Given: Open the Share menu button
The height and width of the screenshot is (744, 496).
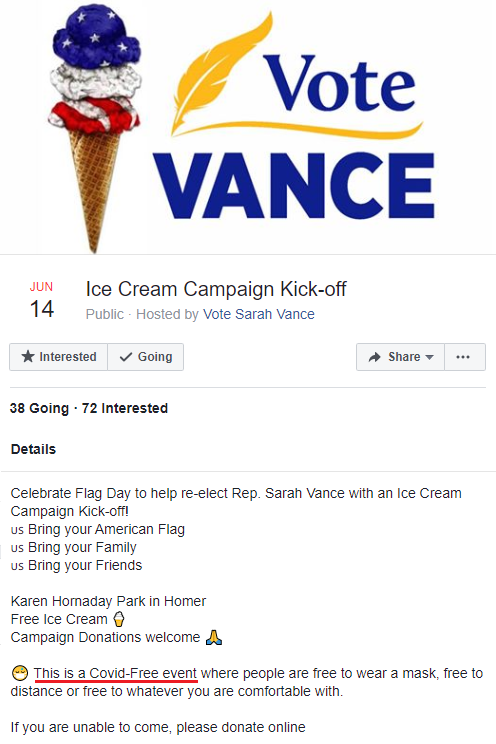Looking at the screenshot, I should tap(401, 357).
